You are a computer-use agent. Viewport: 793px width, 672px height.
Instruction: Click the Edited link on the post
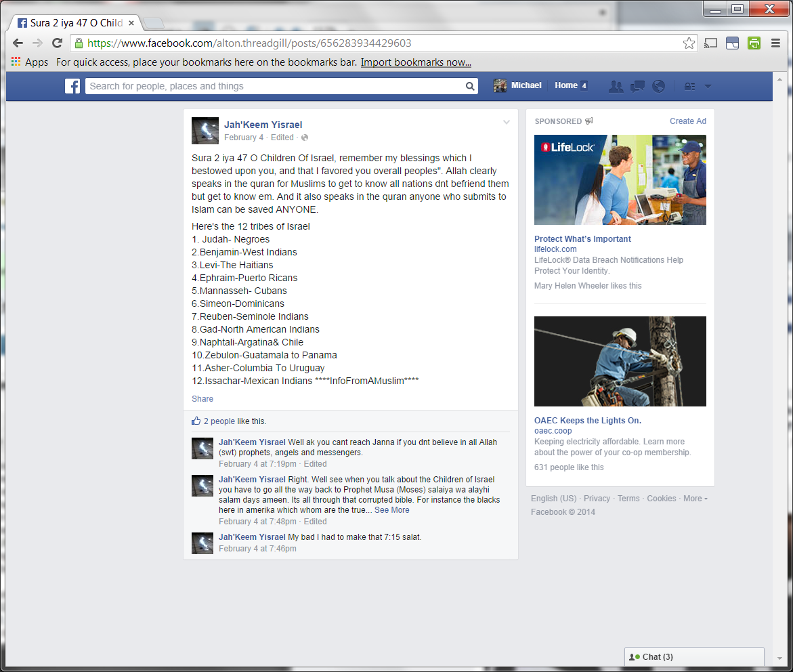[282, 138]
